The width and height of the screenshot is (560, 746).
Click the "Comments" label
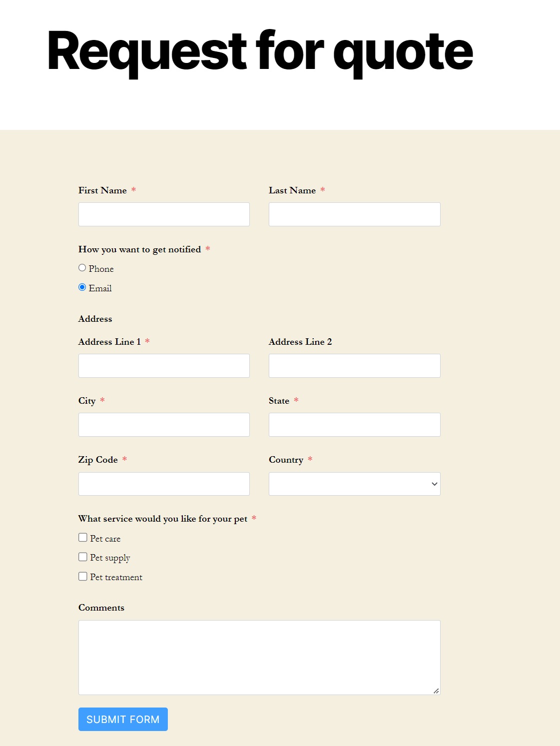point(101,608)
